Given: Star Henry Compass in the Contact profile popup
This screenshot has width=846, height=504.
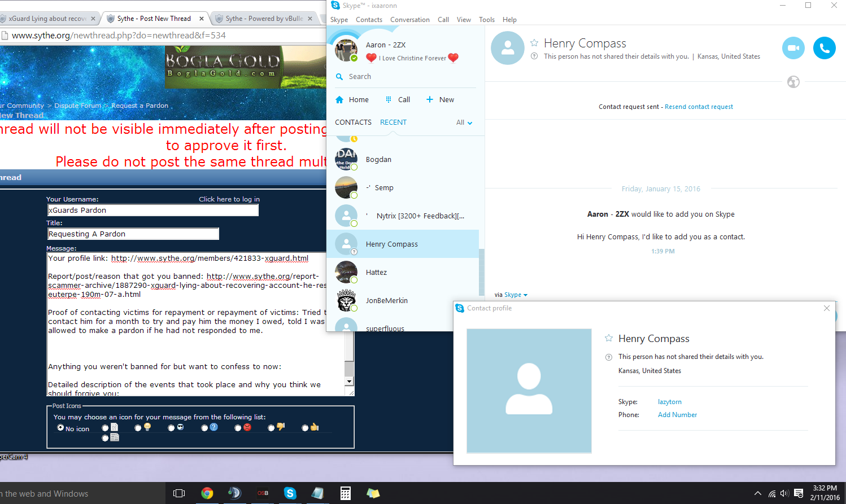Looking at the screenshot, I should coord(609,338).
